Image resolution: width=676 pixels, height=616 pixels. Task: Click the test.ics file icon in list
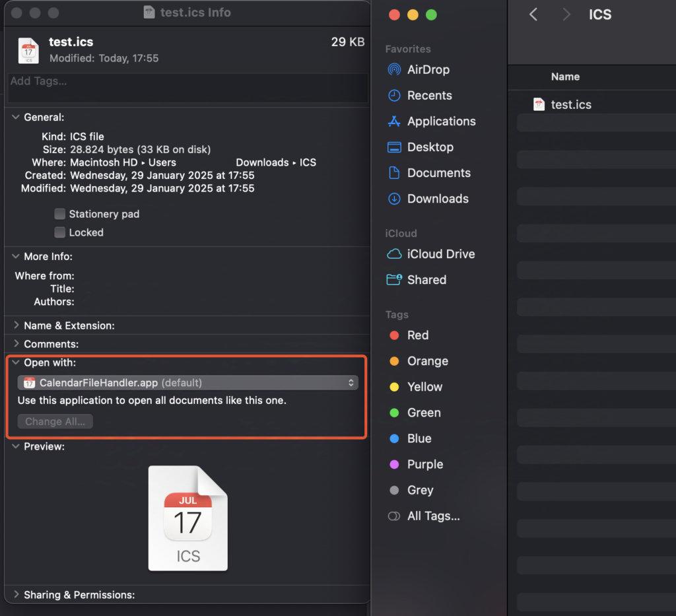[x=539, y=104]
